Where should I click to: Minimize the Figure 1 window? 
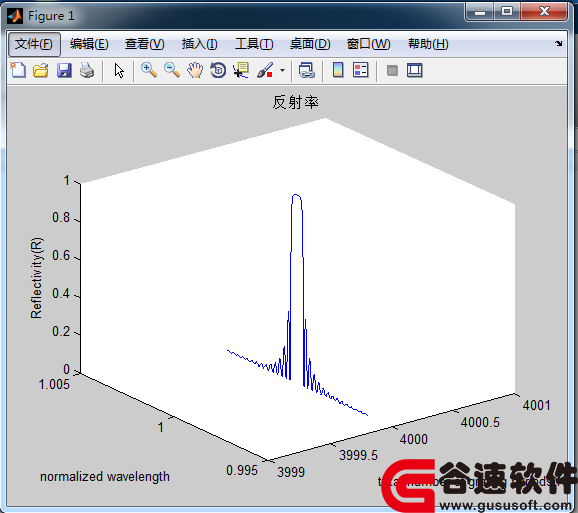(x=480, y=12)
